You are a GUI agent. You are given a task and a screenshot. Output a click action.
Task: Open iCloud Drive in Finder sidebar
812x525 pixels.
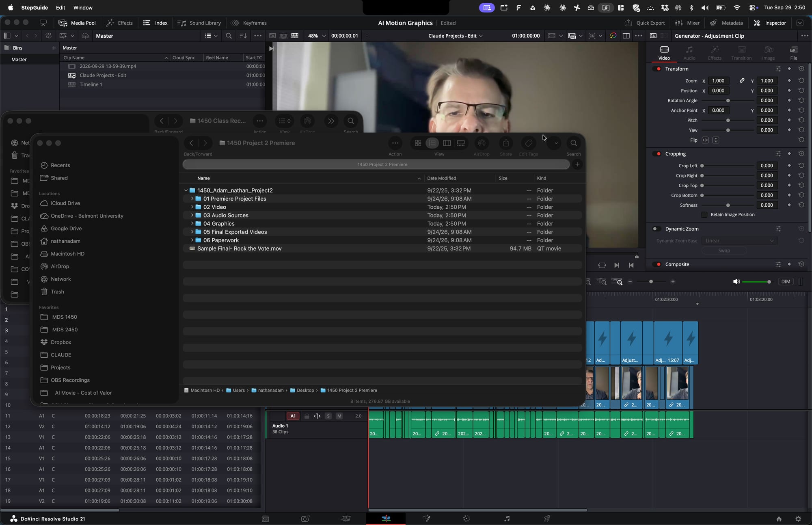(x=65, y=203)
